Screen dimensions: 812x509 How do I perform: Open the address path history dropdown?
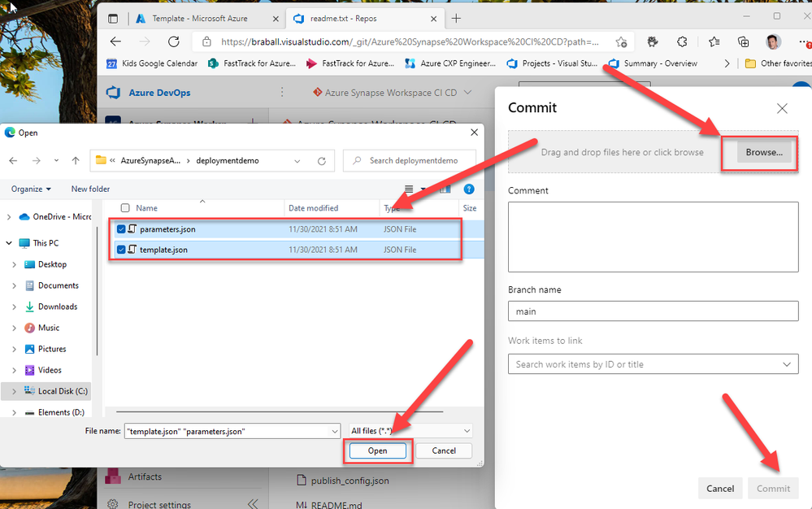[x=297, y=161]
